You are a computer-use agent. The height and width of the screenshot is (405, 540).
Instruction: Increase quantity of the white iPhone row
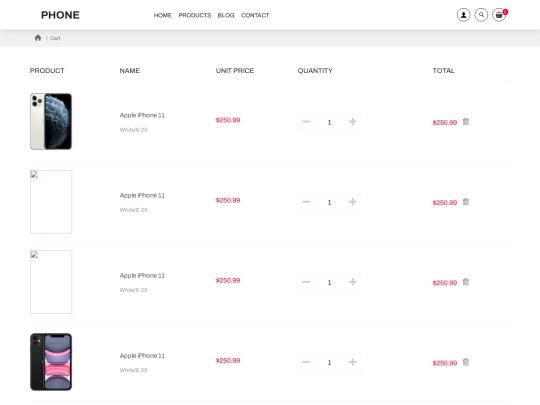point(352,122)
